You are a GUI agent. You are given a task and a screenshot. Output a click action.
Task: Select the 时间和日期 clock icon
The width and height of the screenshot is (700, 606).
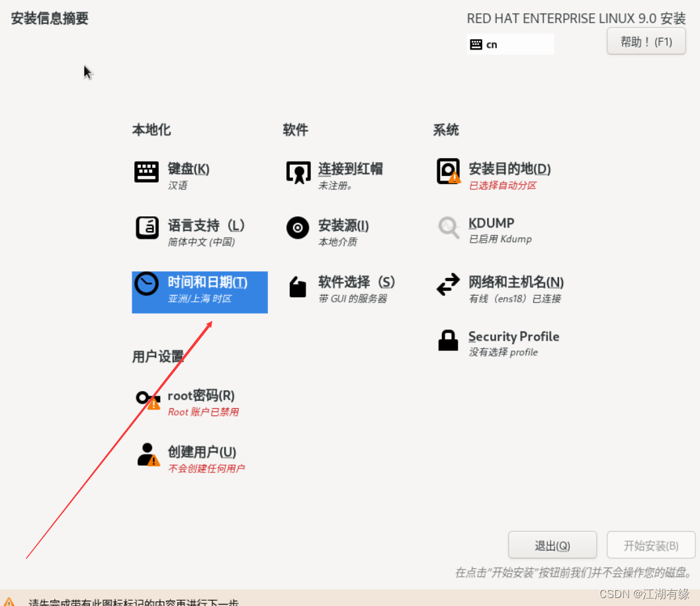147,286
